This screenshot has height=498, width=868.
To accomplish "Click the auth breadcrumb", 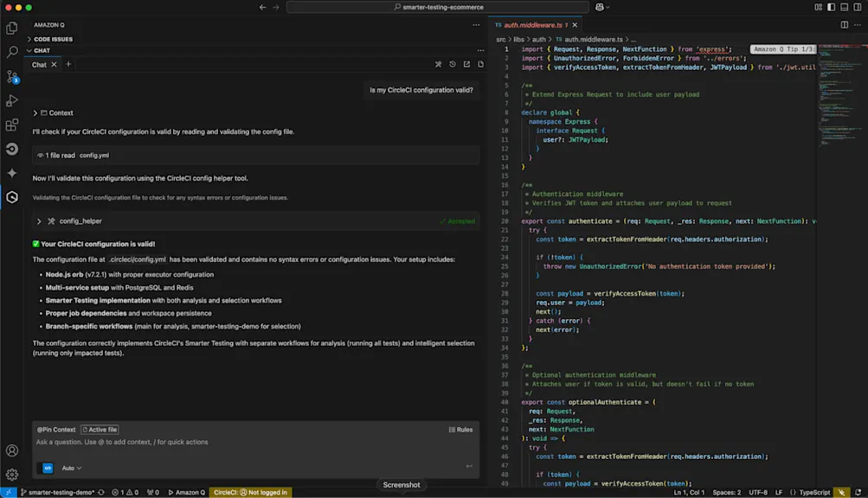I will 538,39.
